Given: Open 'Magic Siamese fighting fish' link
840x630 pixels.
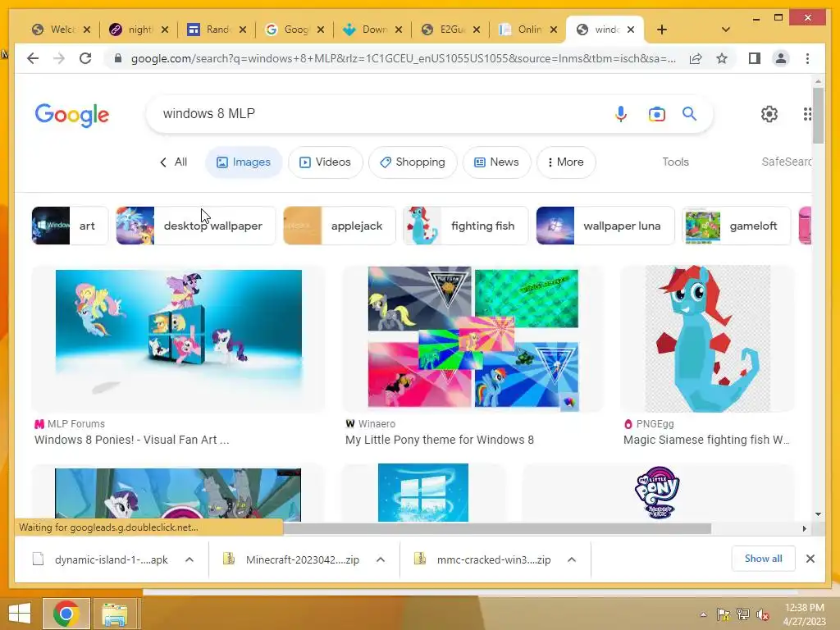Looking at the screenshot, I should pyautogui.click(x=706, y=440).
